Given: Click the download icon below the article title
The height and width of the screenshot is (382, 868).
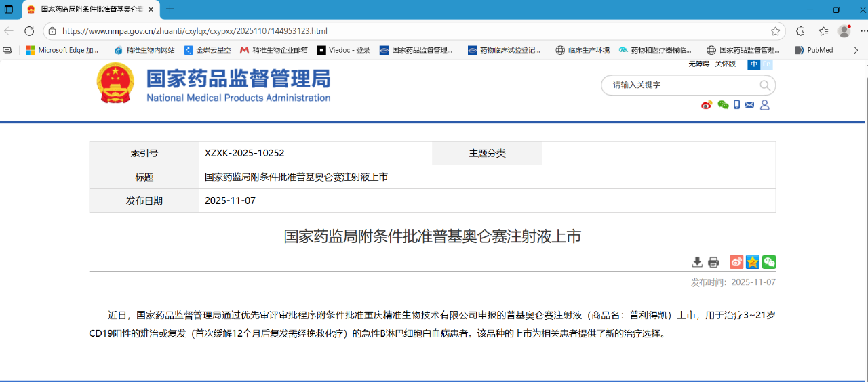Looking at the screenshot, I should [x=696, y=262].
